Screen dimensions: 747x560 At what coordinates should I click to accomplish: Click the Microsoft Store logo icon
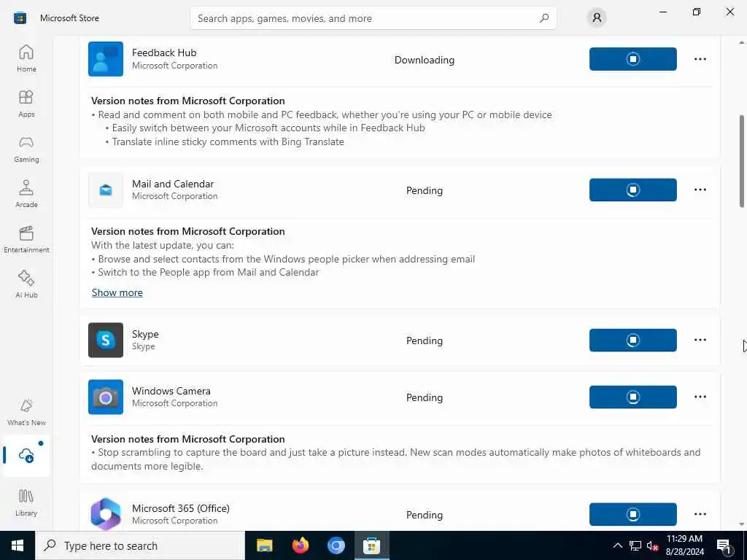click(x=20, y=18)
